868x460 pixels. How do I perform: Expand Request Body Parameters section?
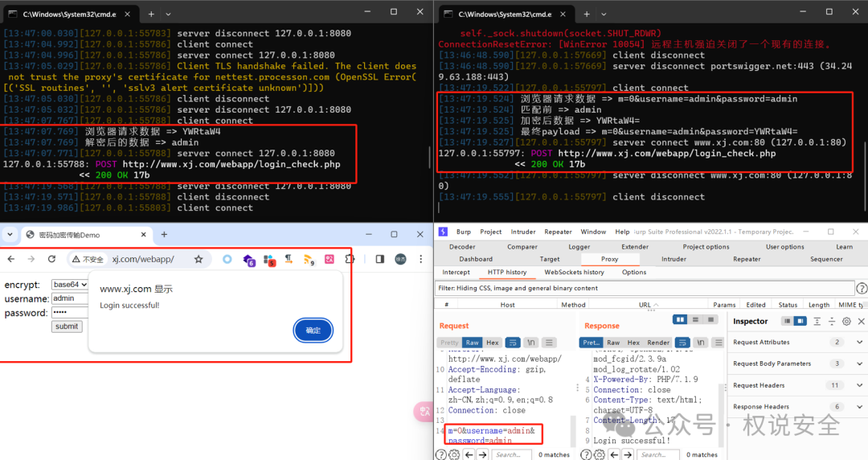[860, 363]
